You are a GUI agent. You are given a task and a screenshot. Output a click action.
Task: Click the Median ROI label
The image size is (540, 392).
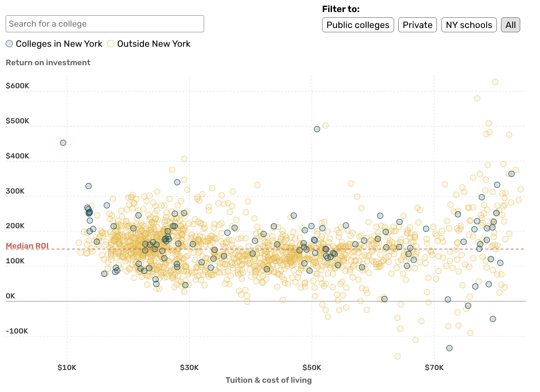[28, 246]
